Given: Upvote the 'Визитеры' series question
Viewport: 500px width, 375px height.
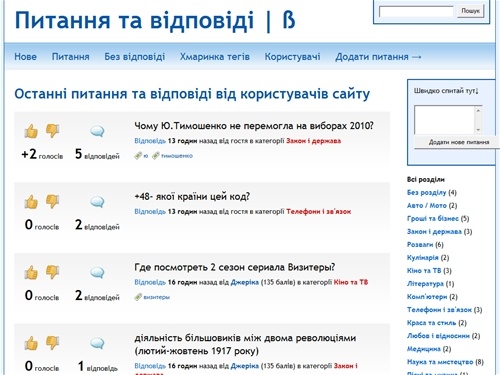Looking at the screenshot, I should pos(31,272).
